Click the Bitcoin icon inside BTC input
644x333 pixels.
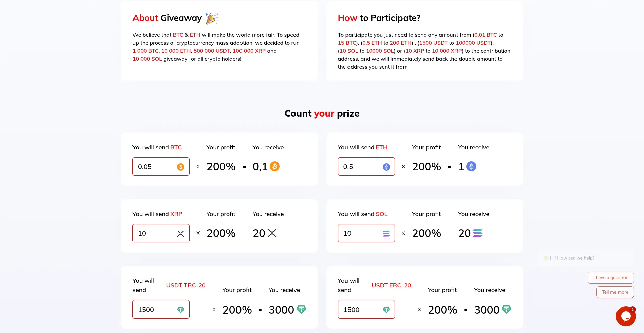[180, 167]
